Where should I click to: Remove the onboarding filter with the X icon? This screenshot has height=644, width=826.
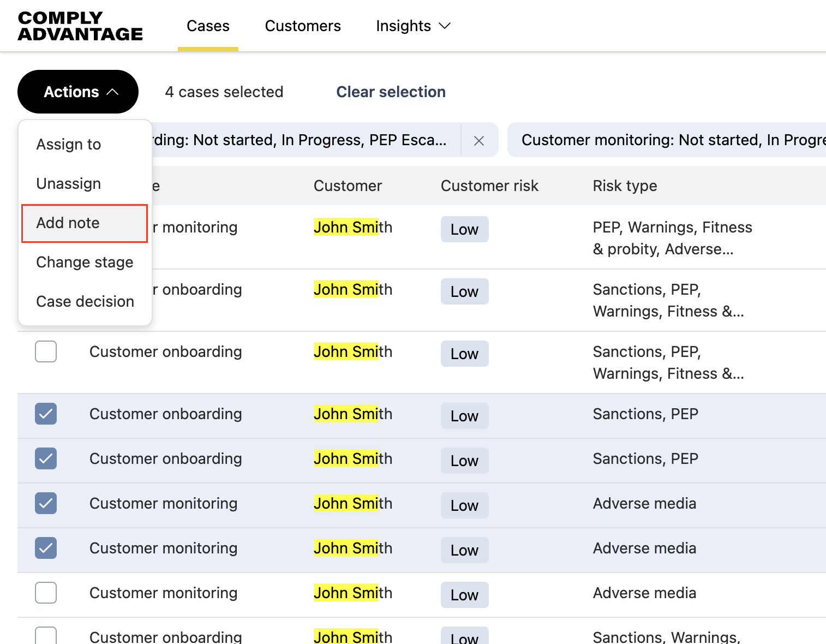479,141
